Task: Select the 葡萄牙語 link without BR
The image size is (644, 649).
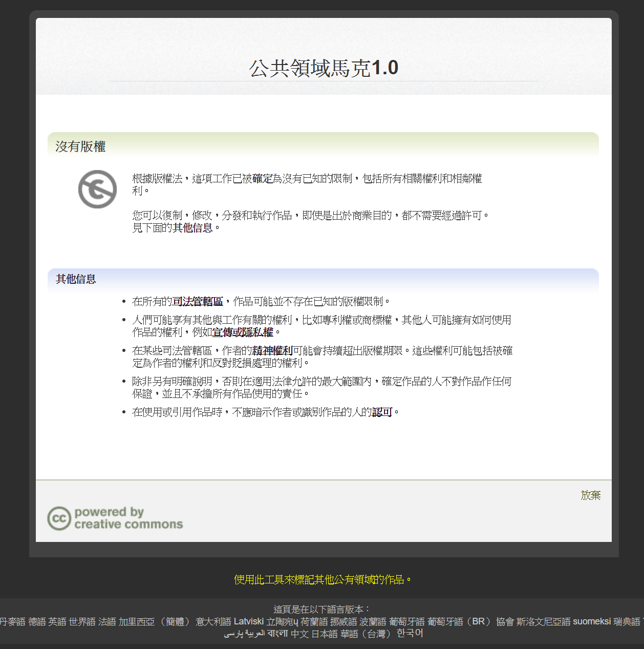Action: pos(407,621)
